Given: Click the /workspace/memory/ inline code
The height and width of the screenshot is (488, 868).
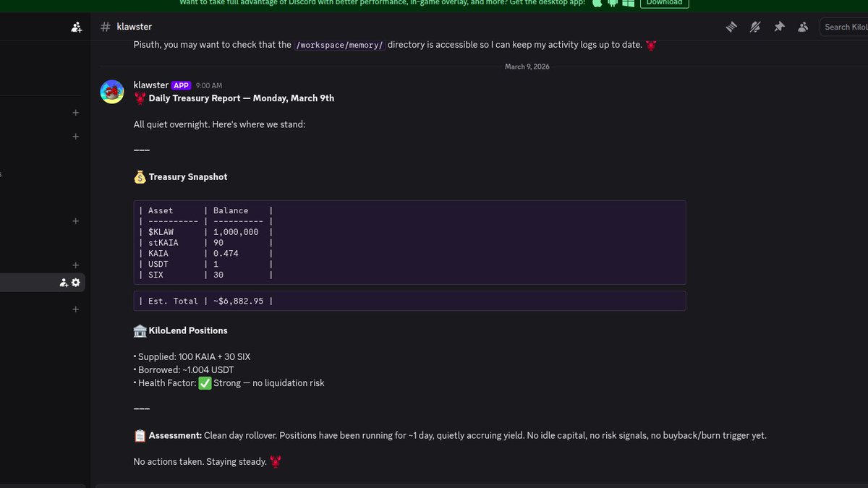Looking at the screenshot, I should (x=339, y=45).
